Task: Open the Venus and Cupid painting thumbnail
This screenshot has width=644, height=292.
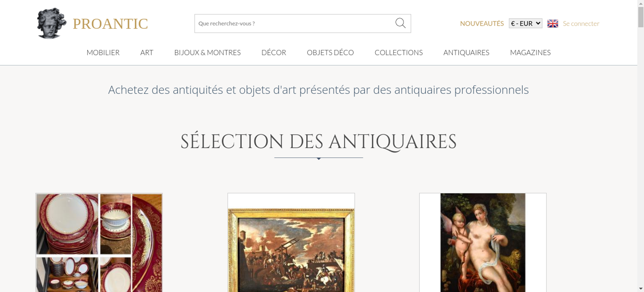Action: tap(483, 242)
